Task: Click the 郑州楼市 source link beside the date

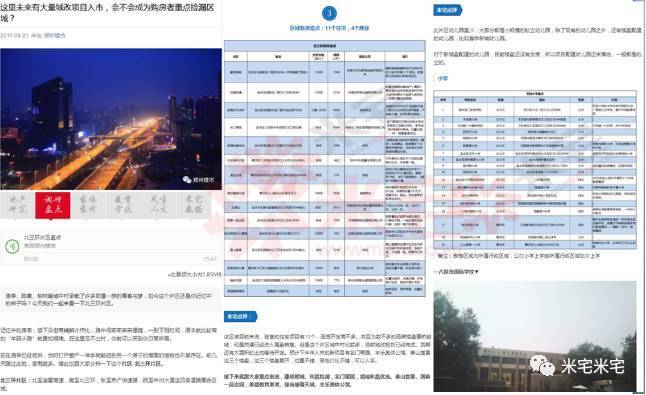Action: [54, 36]
